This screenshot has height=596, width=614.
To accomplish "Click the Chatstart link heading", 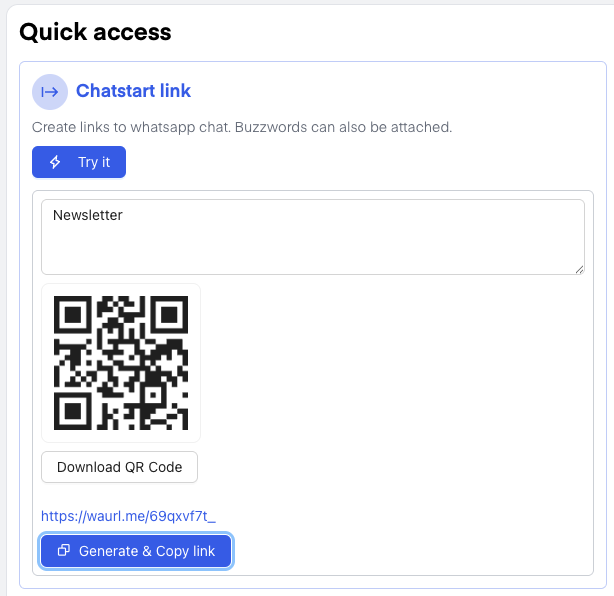I will 133,91.
